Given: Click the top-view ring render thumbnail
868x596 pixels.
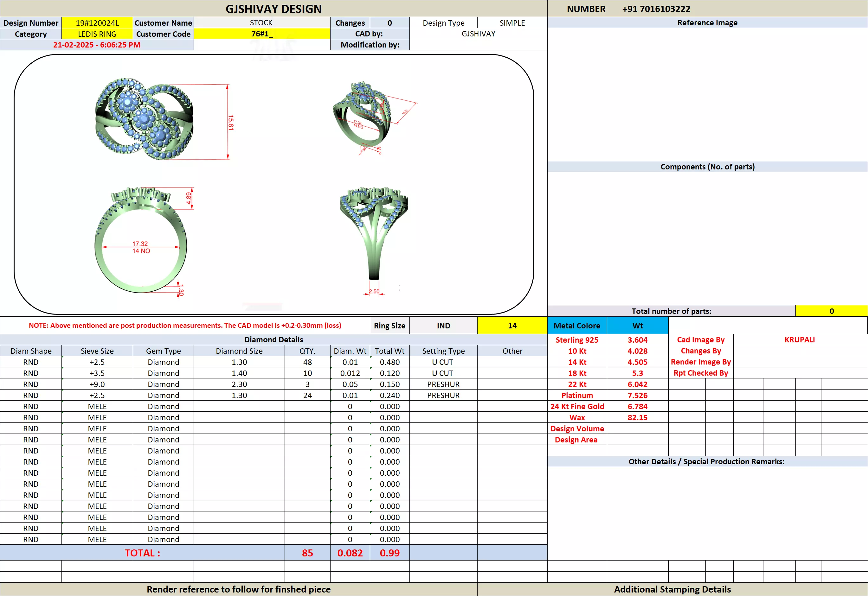Looking at the screenshot, I should pyautogui.click(x=144, y=119).
